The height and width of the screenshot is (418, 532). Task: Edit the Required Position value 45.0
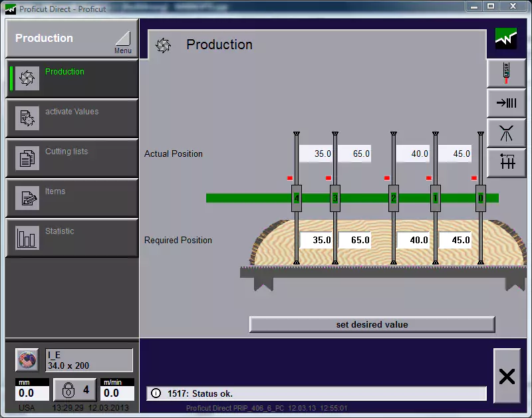click(x=456, y=240)
